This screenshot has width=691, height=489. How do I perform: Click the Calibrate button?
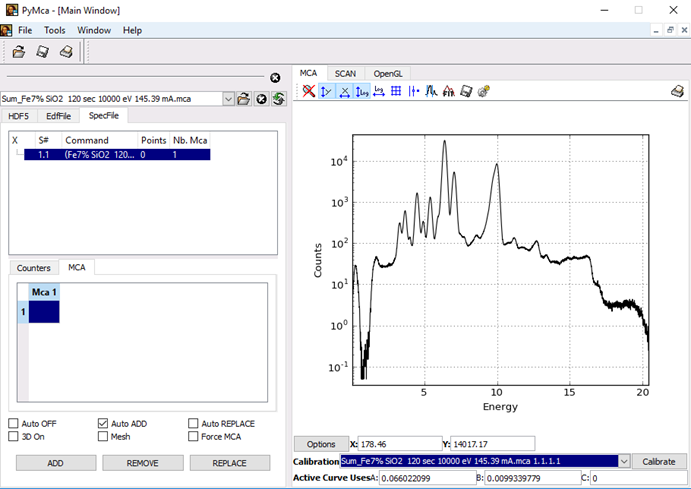pyautogui.click(x=659, y=462)
